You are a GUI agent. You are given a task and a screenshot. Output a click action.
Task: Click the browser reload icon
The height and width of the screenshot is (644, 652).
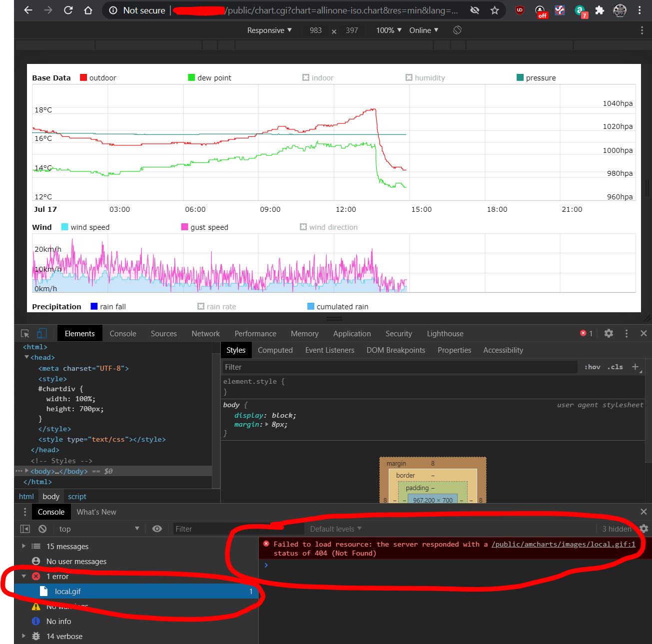click(x=68, y=10)
